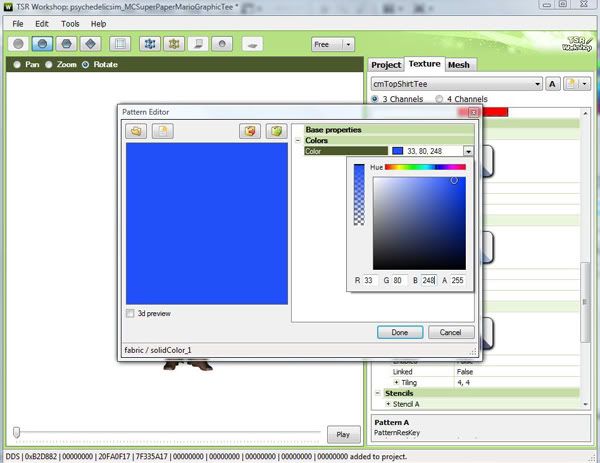Click the panel layout toolbar icon
This screenshot has height=463, width=600.
tap(120, 44)
